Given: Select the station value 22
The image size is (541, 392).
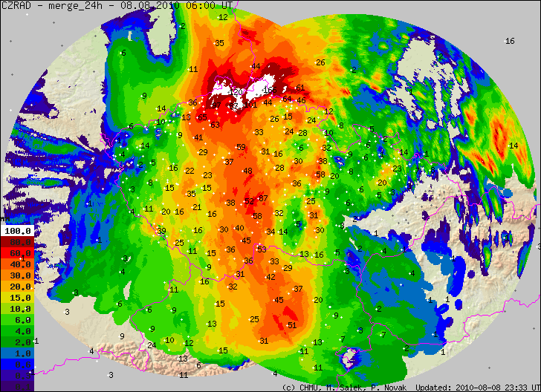Looking at the screenshot, I should (x=189, y=171).
